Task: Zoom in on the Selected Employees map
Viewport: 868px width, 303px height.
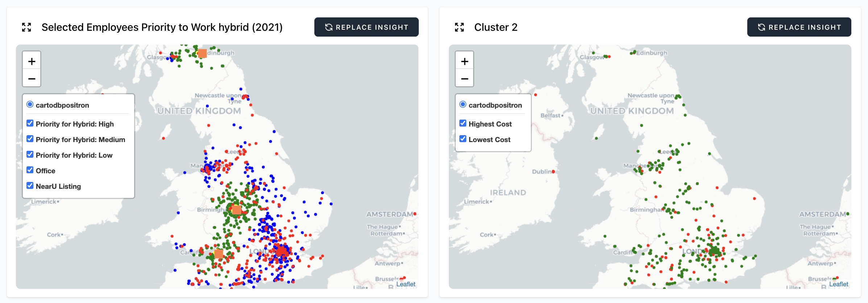Action: pos(32,61)
